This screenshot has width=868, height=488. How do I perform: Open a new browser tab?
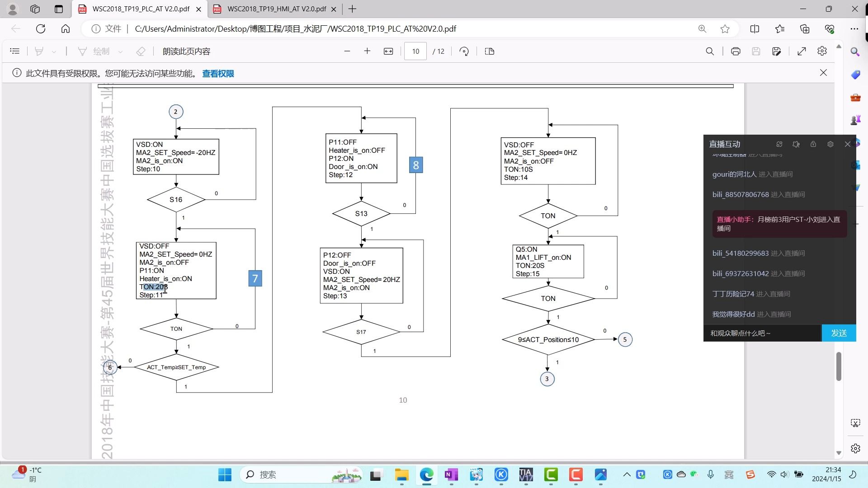[353, 9]
